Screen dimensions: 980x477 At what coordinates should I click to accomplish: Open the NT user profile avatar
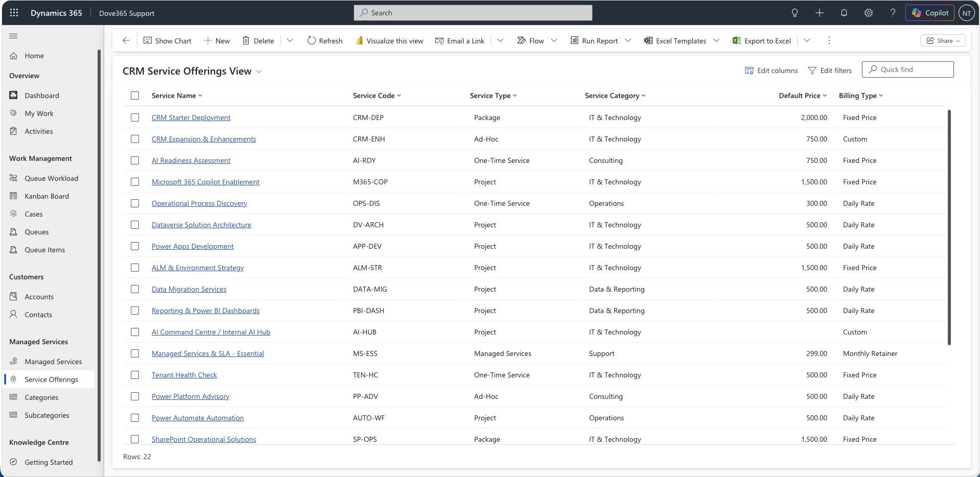966,13
